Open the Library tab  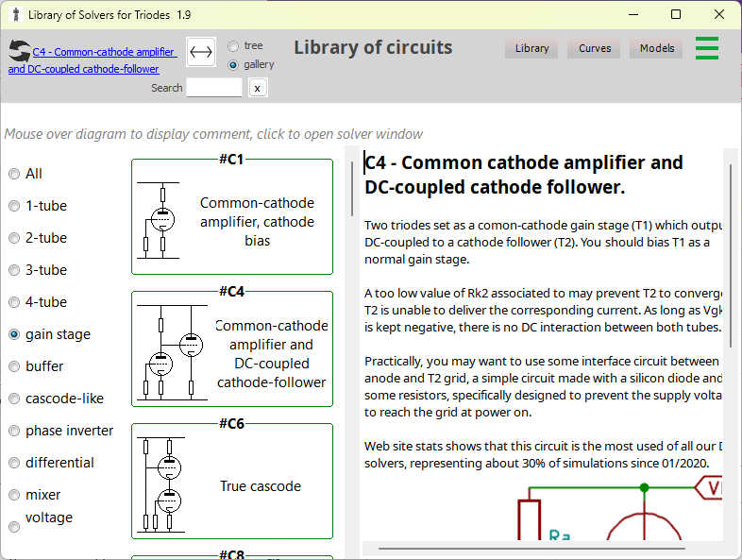531,48
